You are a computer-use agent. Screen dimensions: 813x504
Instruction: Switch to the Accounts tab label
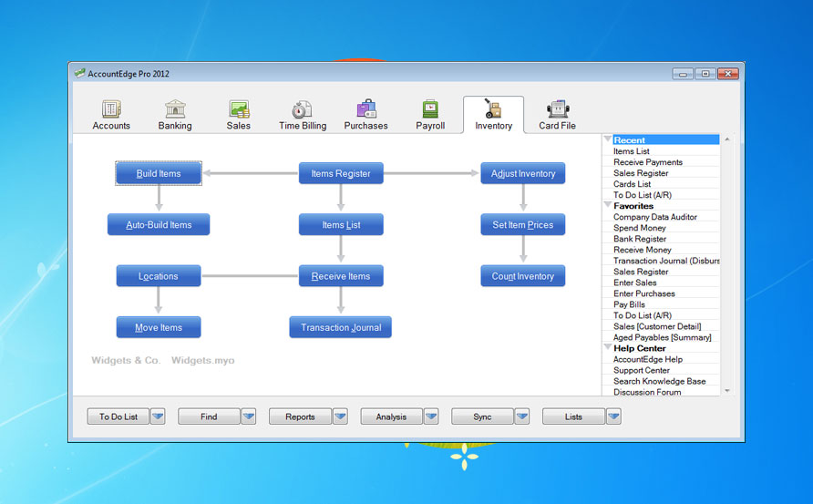(111, 126)
